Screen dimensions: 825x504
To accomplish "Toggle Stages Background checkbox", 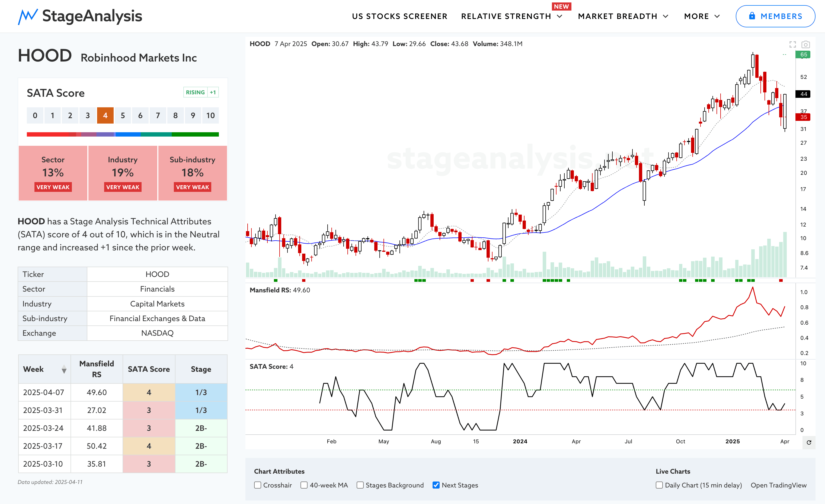I will (x=360, y=485).
